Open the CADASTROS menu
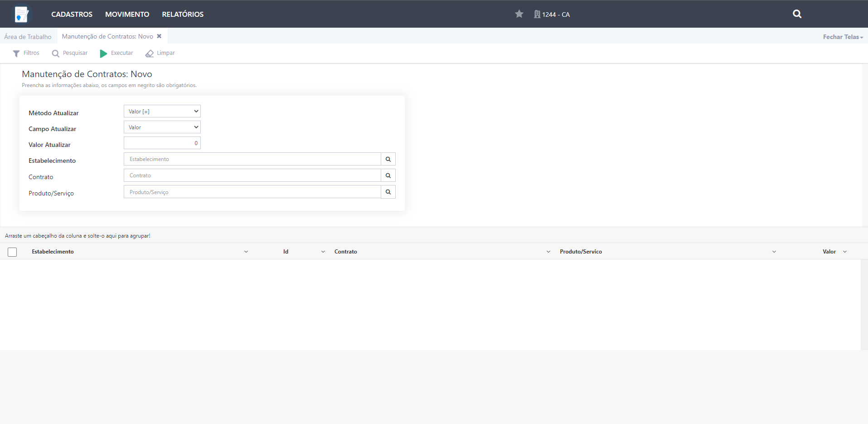This screenshot has width=868, height=424. coord(72,15)
